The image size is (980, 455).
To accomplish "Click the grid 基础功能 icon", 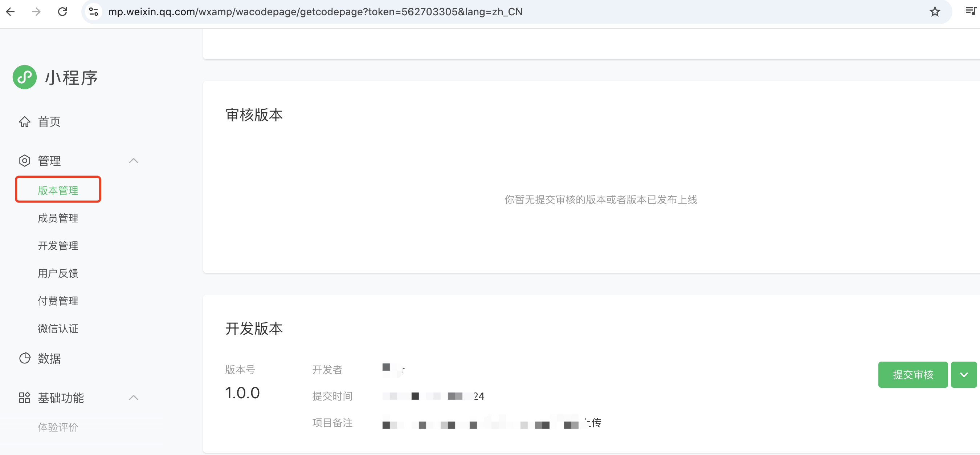I will (25, 398).
